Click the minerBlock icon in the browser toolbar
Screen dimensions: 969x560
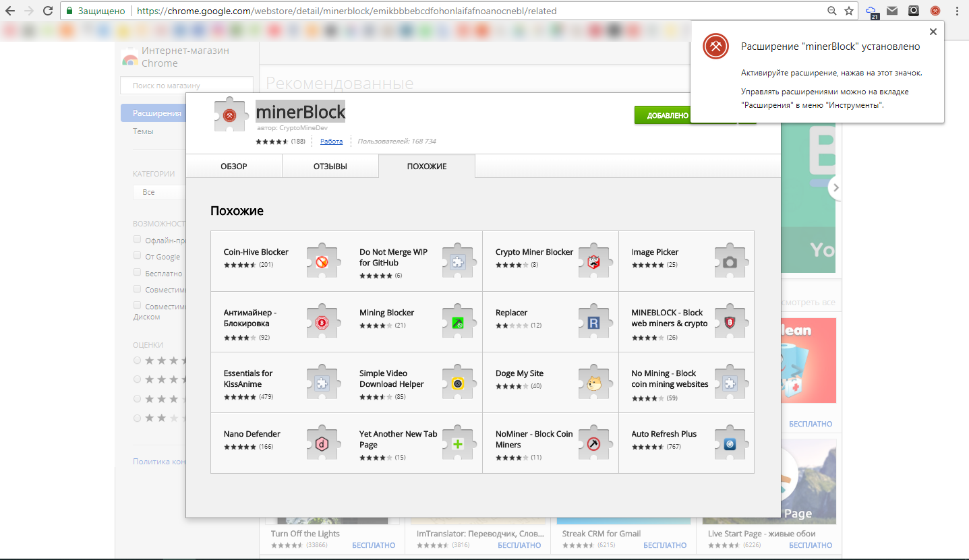click(935, 11)
